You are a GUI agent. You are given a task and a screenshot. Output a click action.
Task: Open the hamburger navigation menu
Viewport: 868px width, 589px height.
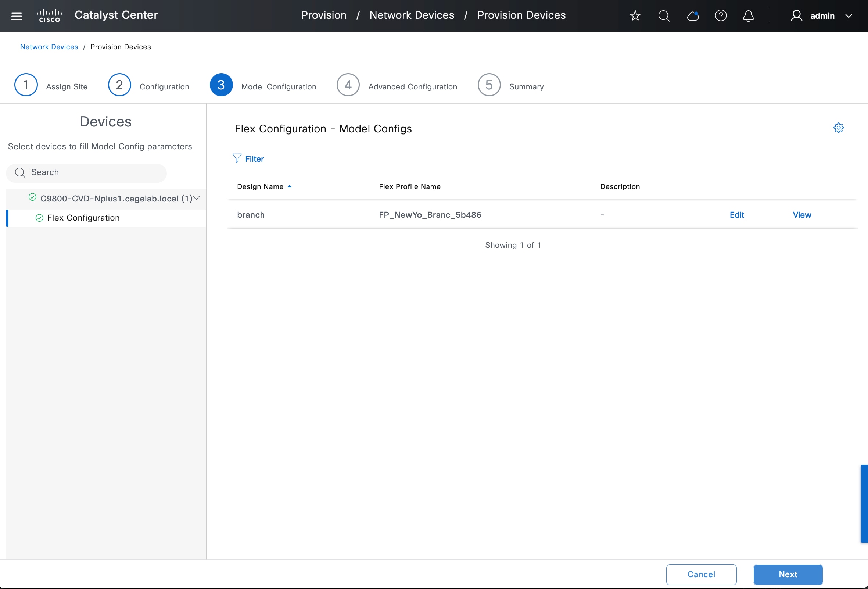pyautogui.click(x=17, y=16)
